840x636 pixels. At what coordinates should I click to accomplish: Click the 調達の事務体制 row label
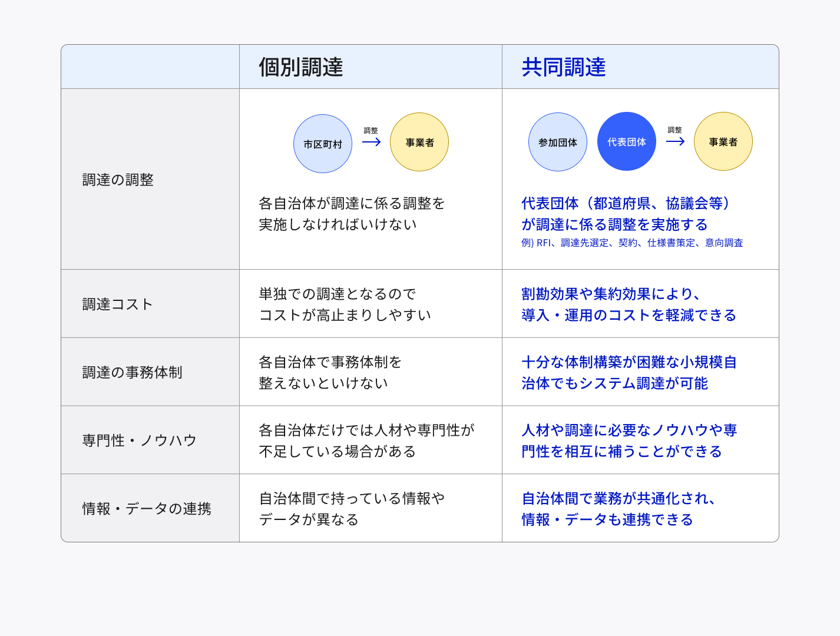pos(133,372)
